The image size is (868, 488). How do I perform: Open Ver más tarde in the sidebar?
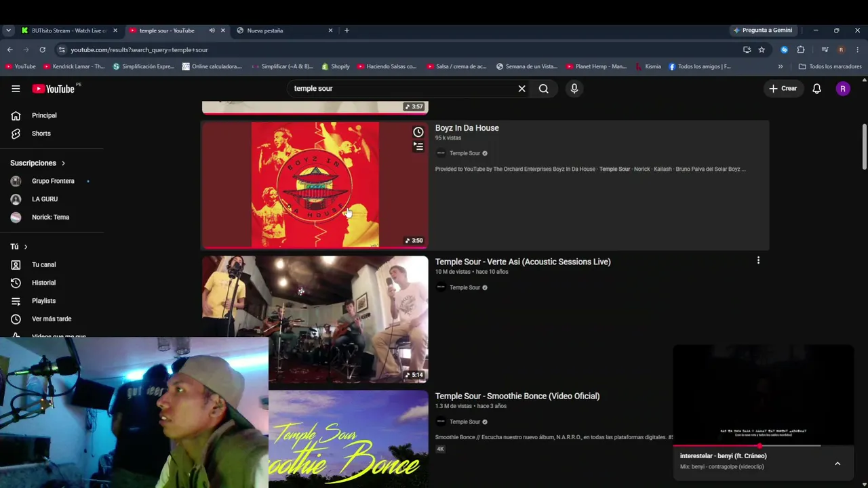pos(52,319)
